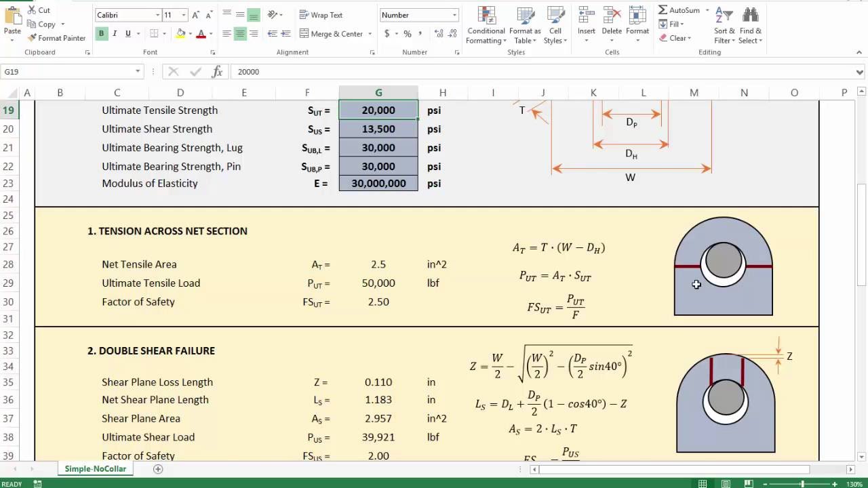Select the cell with 13,500
The image size is (868, 488).
378,129
